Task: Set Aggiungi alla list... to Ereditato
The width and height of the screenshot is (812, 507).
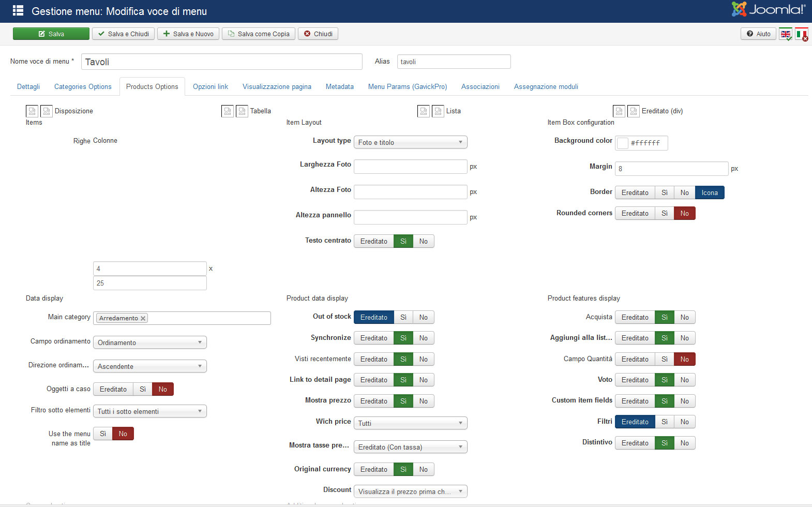Action: click(x=635, y=338)
